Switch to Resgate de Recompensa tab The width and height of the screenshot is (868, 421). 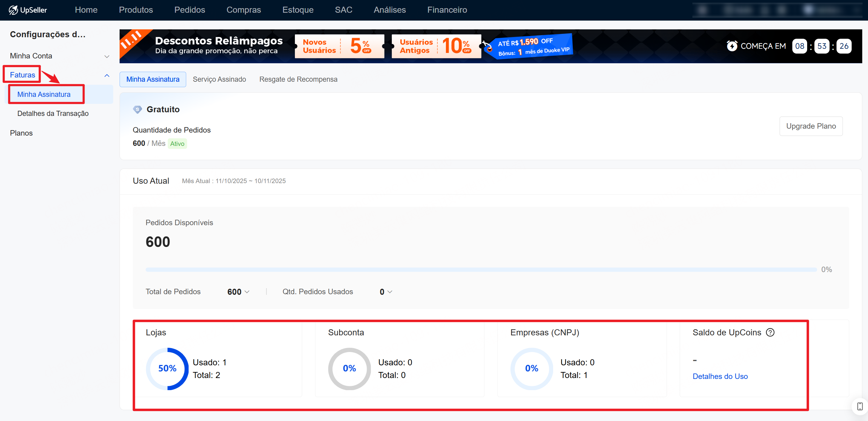(298, 79)
